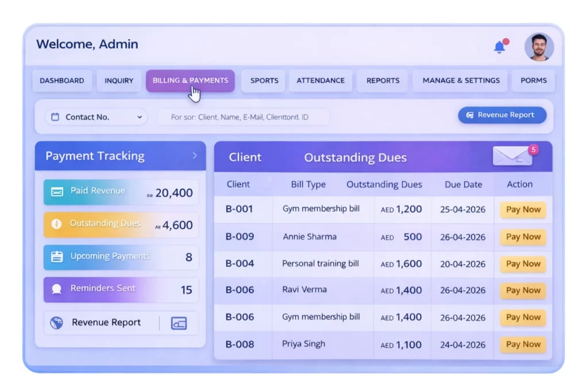Select the Paid Revenue card icon
The image size is (588, 392).
[x=57, y=192]
